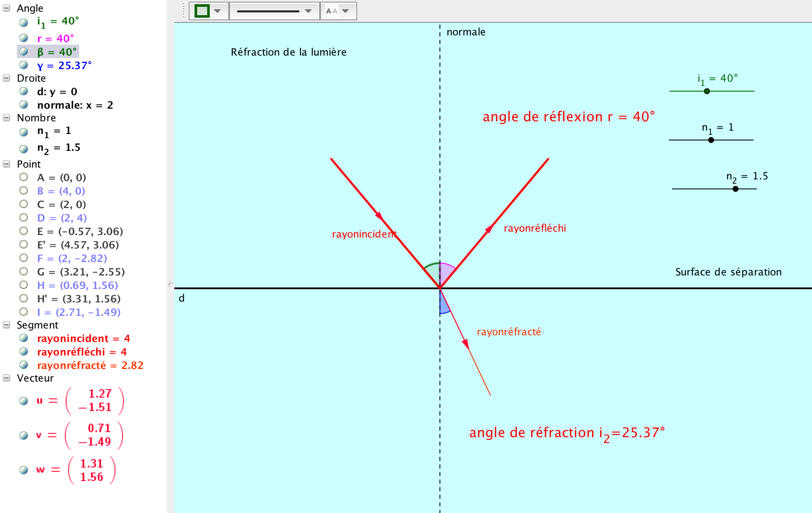Show point F with its hollow bullet

click(24, 258)
